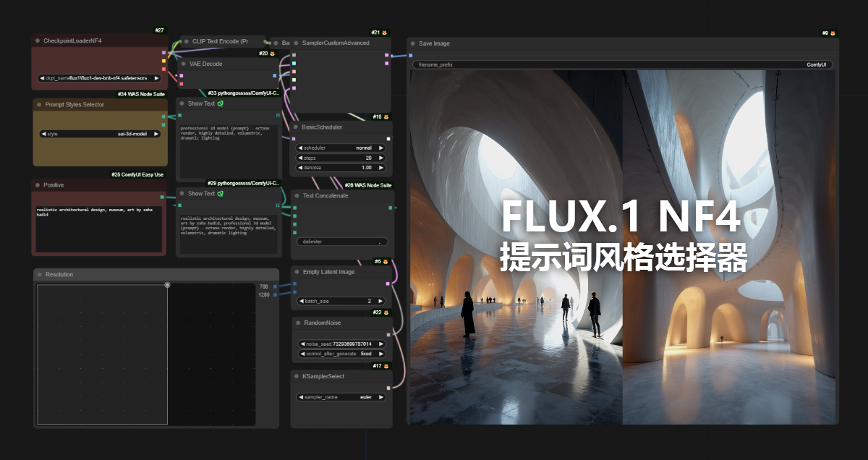
Task: Click the '#28 WAS Node Suite' badge
Action: [x=367, y=185]
